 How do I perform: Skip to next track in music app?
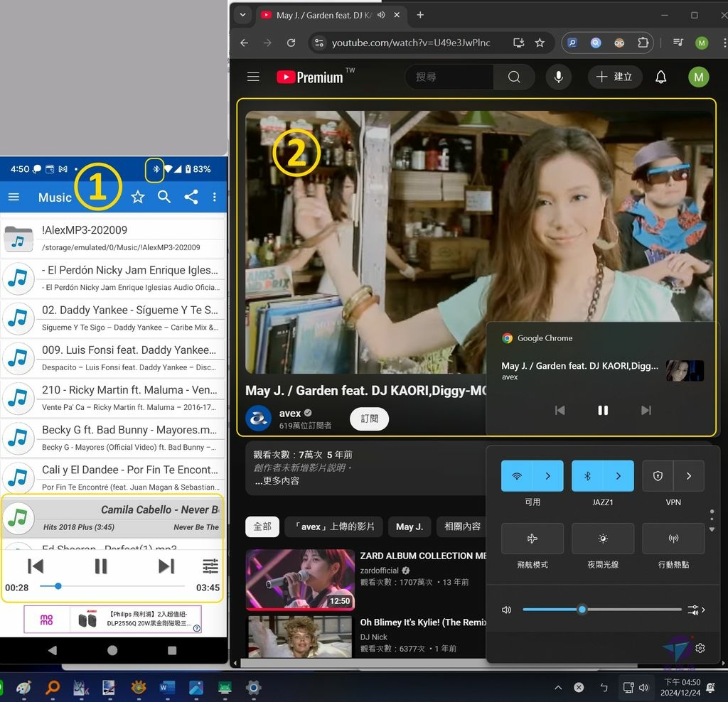(166, 566)
